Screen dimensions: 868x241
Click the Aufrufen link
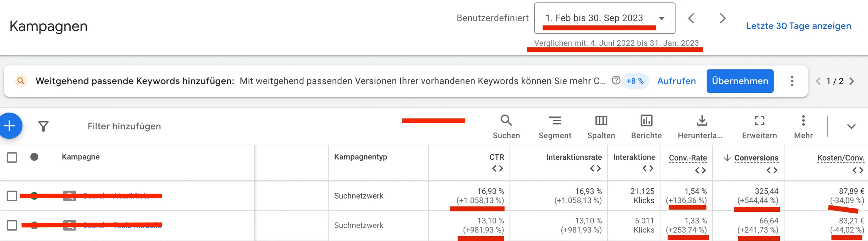pyautogui.click(x=676, y=81)
